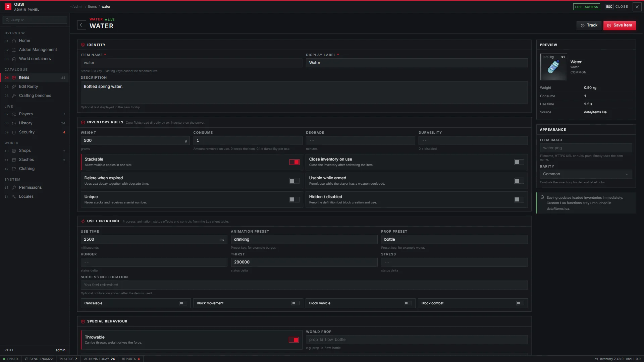
Task: Click the History clock icon
Action: (x=14, y=123)
